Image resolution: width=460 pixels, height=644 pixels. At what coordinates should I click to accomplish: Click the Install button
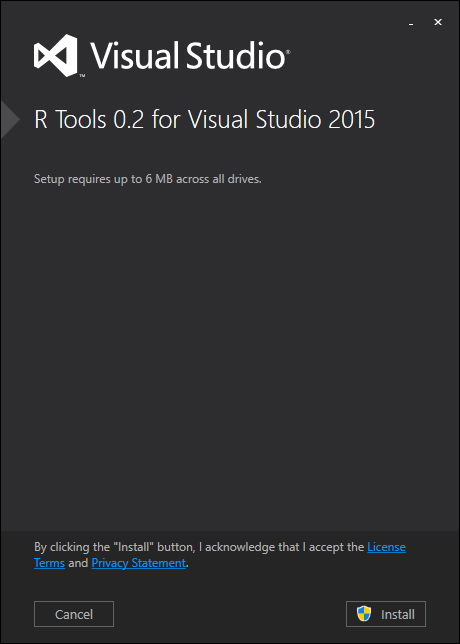pos(386,614)
